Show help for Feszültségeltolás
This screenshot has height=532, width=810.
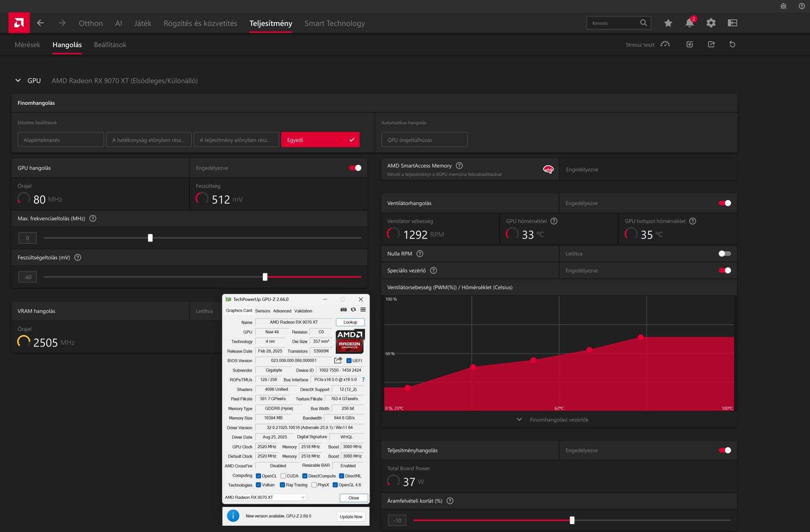point(78,257)
